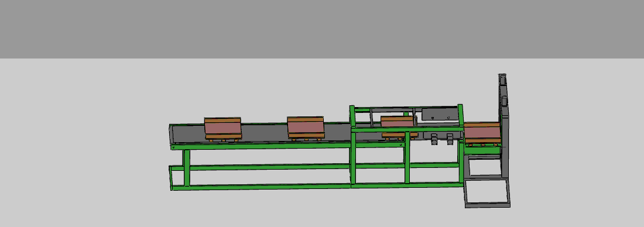Image resolution: width=644 pixels, height=227 pixels.
Task: Select the tall green post at station's left side
Action: point(352,145)
